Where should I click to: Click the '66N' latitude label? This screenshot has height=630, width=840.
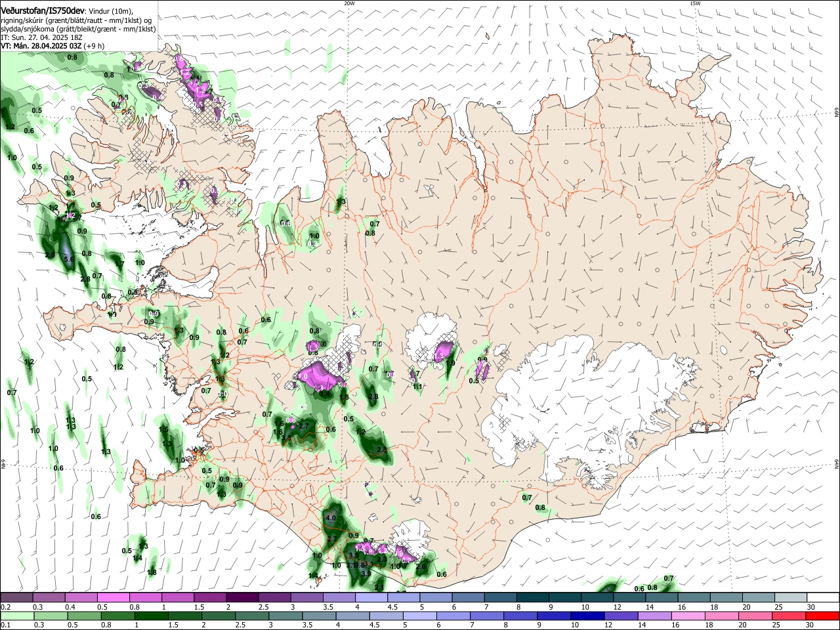(x=836, y=112)
